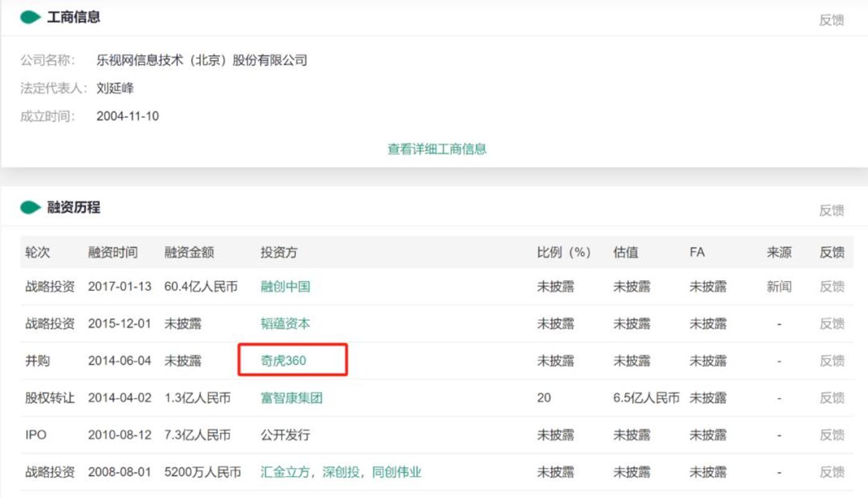Click 融资时间 column header

[x=113, y=252]
